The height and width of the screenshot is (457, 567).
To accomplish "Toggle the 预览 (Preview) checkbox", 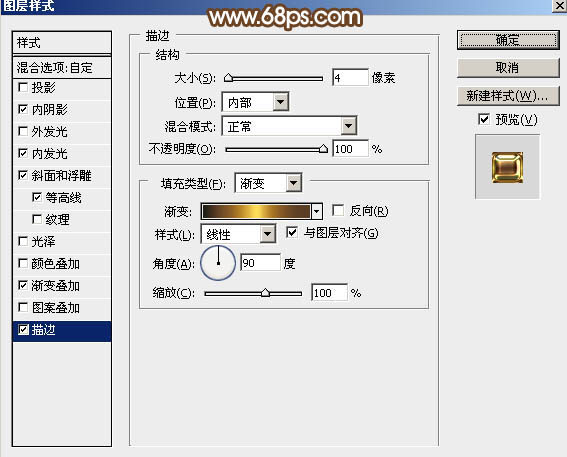I will (484, 119).
